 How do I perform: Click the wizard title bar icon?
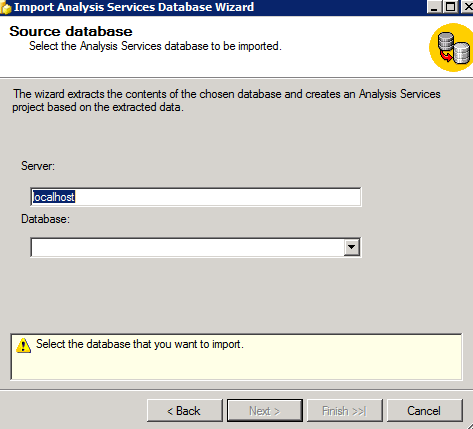click(x=5, y=7)
